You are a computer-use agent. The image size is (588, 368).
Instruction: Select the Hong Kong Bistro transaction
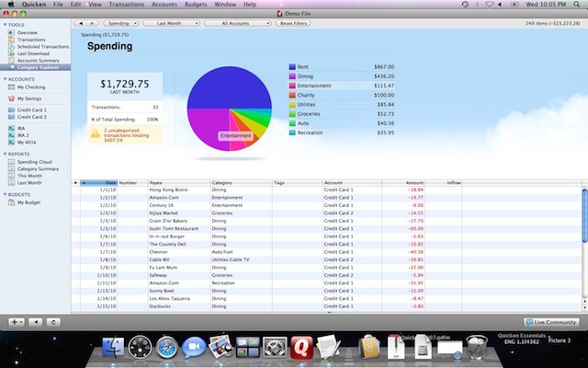tap(326, 190)
